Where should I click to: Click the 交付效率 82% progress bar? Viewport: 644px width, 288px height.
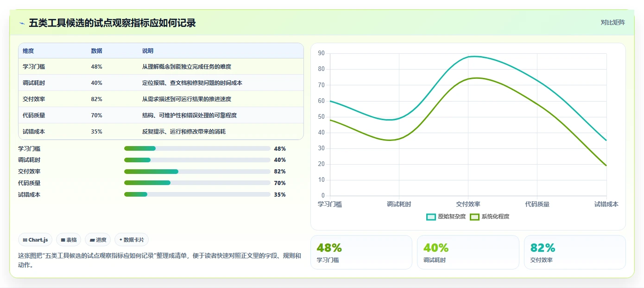tap(197, 172)
